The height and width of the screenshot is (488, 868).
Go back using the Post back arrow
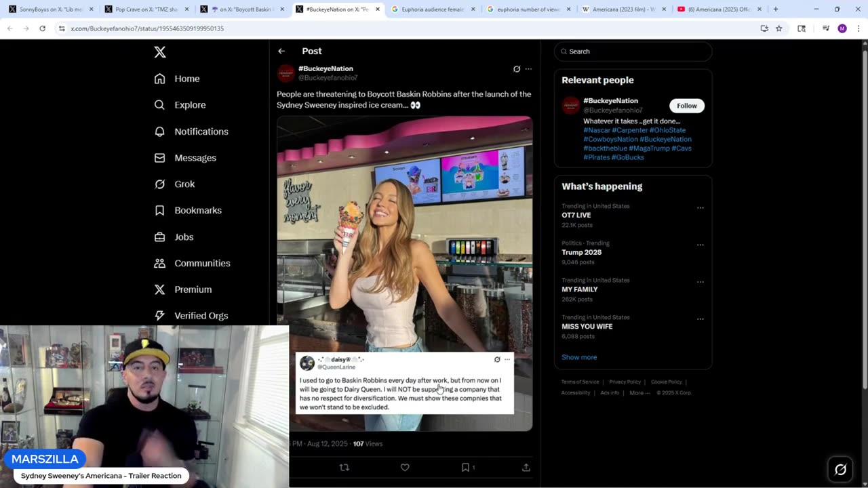281,52
